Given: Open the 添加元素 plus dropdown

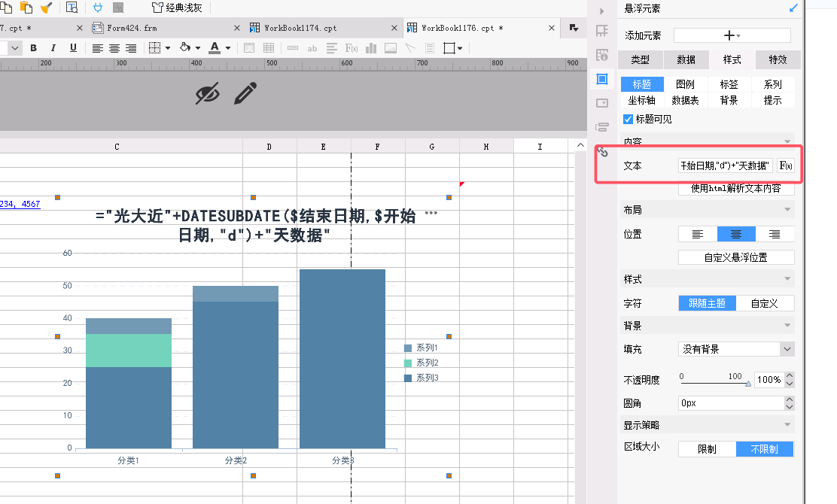Looking at the screenshot, I should click(x=732, y=35).
